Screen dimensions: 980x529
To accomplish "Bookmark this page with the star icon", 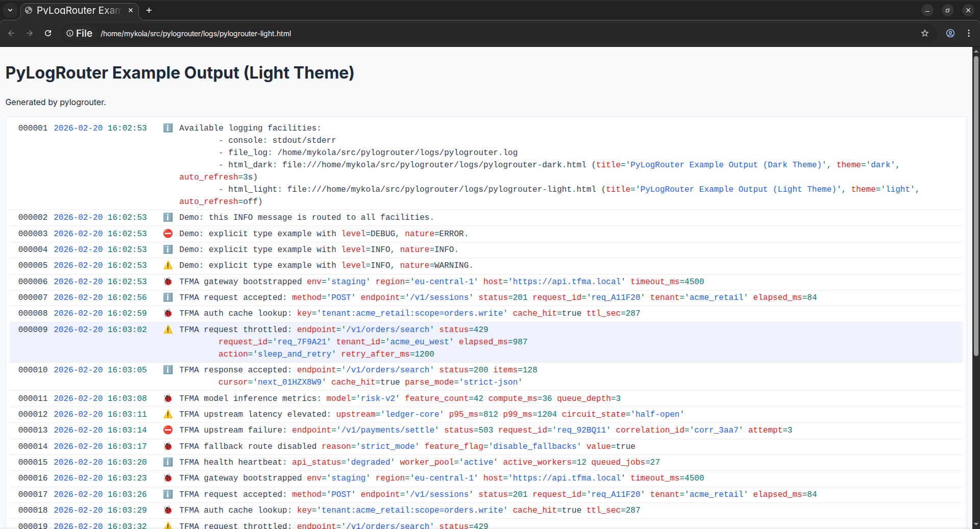I will pyautogui.click(x=924, y=33).
